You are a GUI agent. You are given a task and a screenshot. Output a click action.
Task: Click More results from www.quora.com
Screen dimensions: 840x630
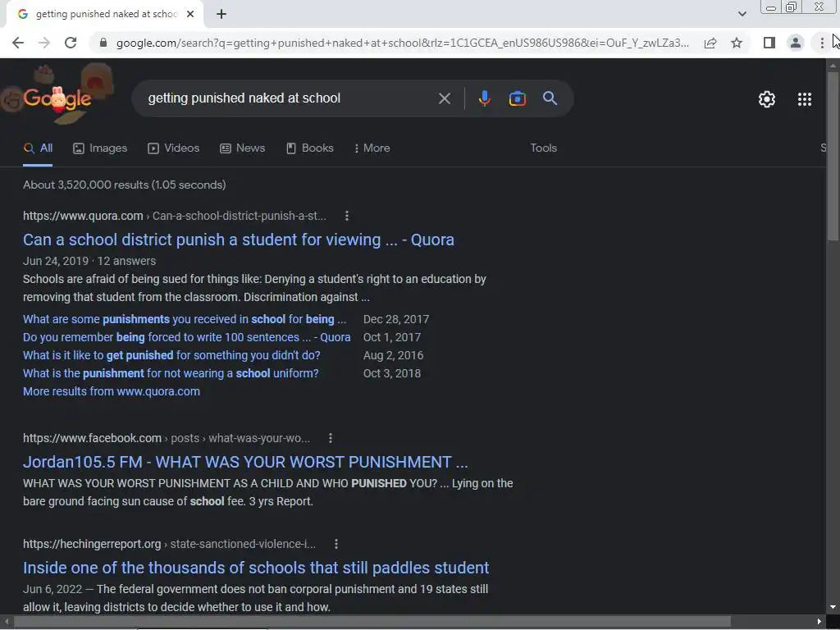click(112, 391)
